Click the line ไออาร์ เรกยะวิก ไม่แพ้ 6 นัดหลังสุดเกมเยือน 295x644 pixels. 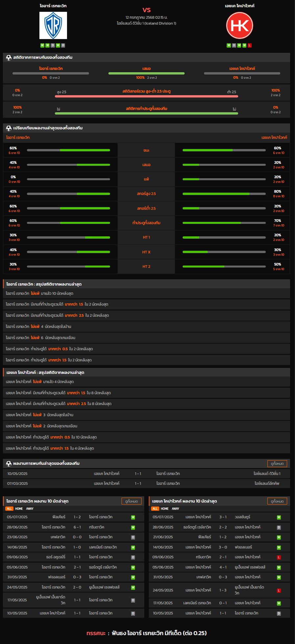point(147,338)
